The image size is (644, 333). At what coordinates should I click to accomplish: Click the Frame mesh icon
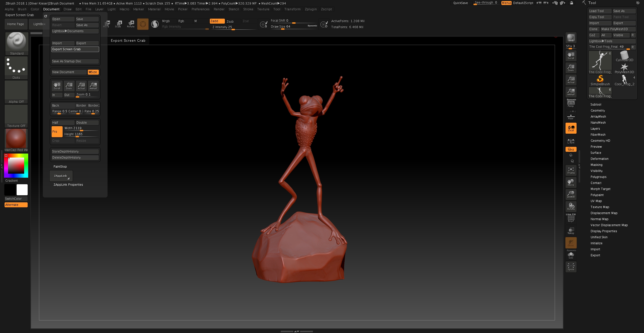tap(571, 170)
